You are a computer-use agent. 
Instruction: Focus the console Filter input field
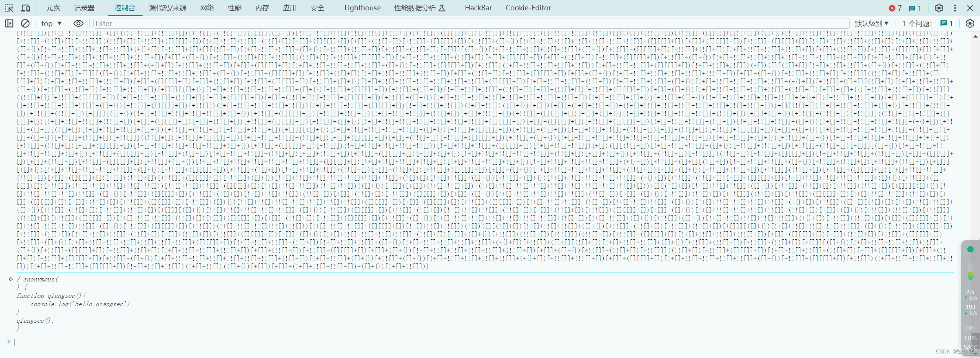point(471,23)
